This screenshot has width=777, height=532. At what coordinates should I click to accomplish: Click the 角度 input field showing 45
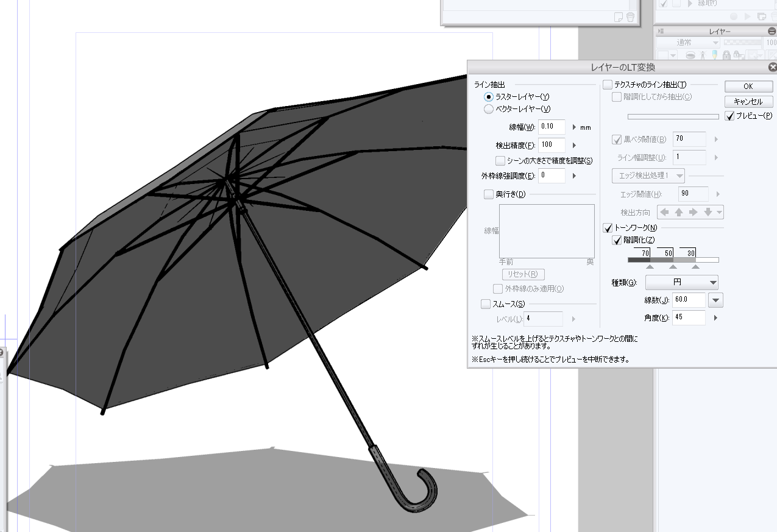coord(690,318)
